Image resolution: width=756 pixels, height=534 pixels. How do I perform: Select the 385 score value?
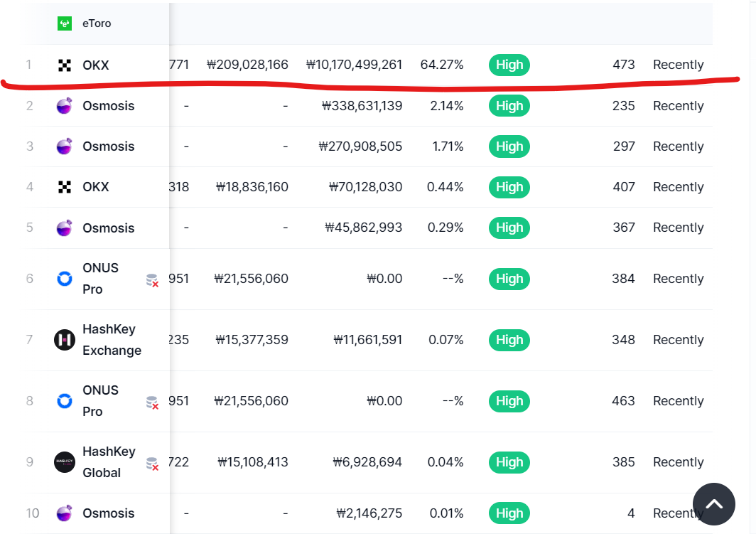[624, 462]
